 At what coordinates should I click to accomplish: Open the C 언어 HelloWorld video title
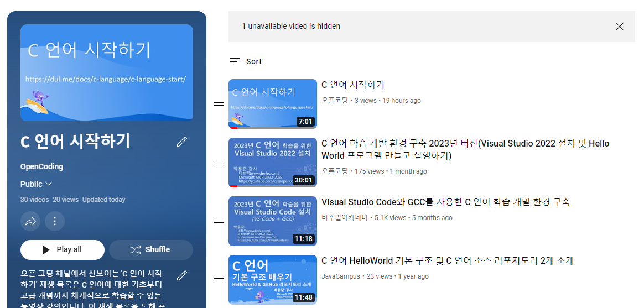[447, 261]
